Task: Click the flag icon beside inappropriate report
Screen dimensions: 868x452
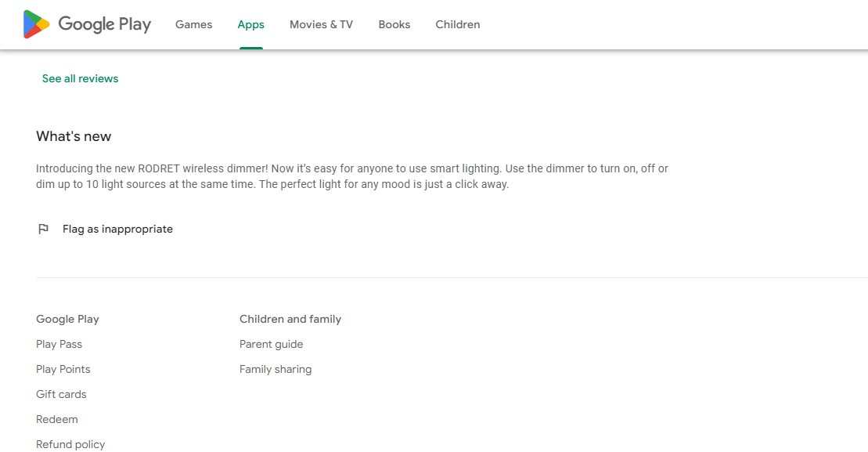Action: click(x=44, y=229)
